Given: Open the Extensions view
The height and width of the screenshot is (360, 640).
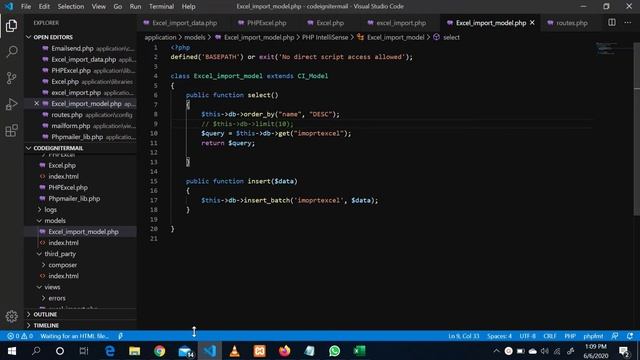Looking at the screenshot, I should (11, 131).
